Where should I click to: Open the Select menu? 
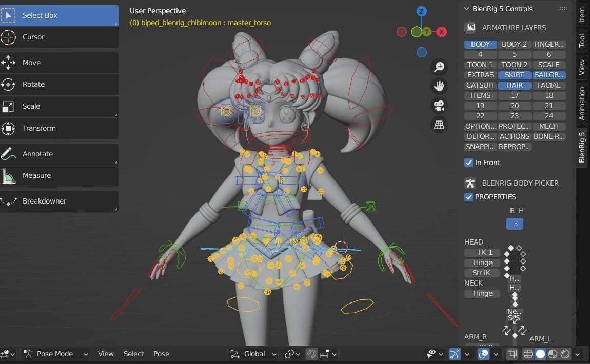pyautogui.click(x=133, y=354)
